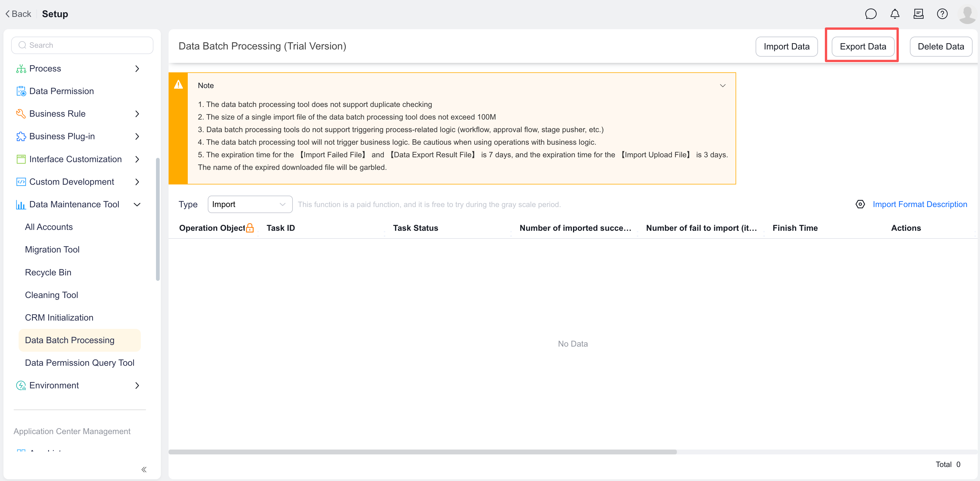Click the table's horizontal scrollbar
This screenshot has width=980, height=481.
[422, 452]
